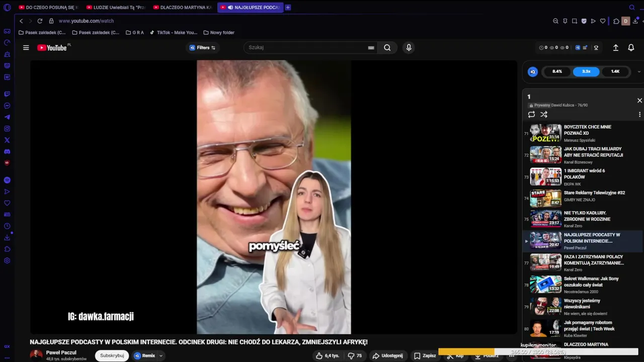Open browser settings gear in the sidebar

pos(7,260)
